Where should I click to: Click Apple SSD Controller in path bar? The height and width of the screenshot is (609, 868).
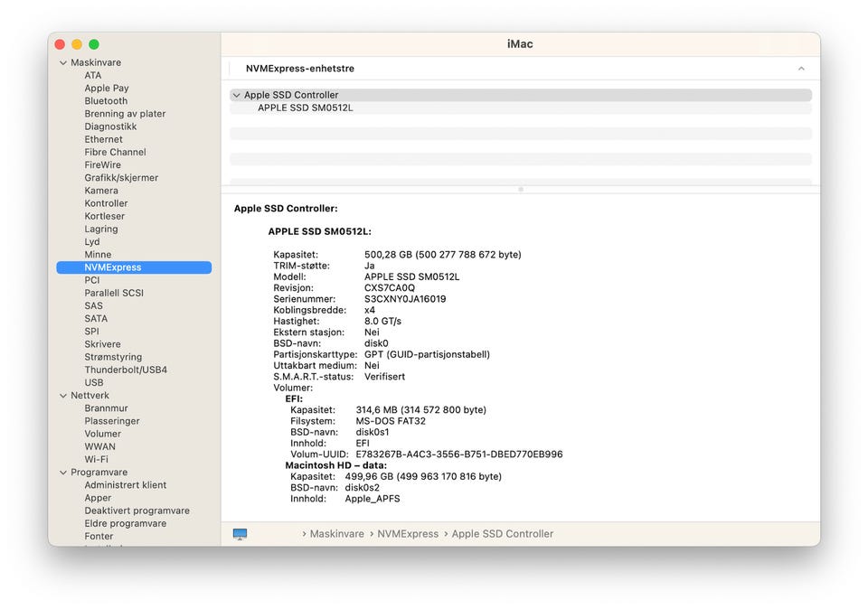[503, 534]
